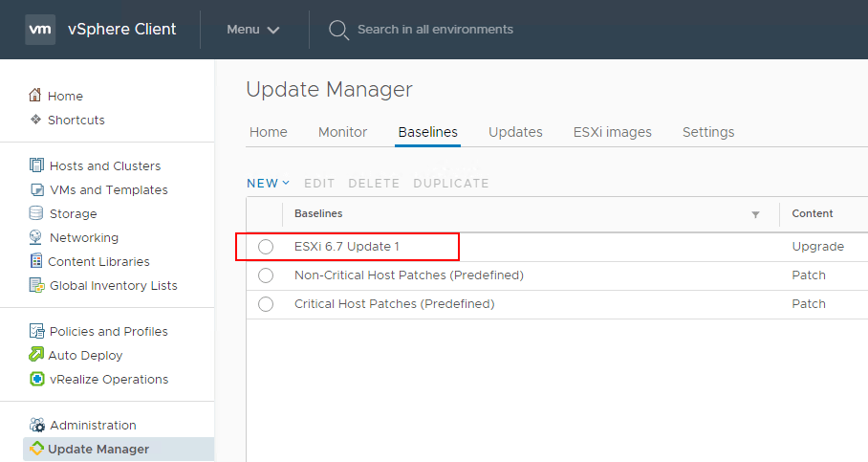This screenshot has height=462, width=868.
Task: Click the DUPLICATE baseline button
Action: pyautogui.click(x=451, y=184)
